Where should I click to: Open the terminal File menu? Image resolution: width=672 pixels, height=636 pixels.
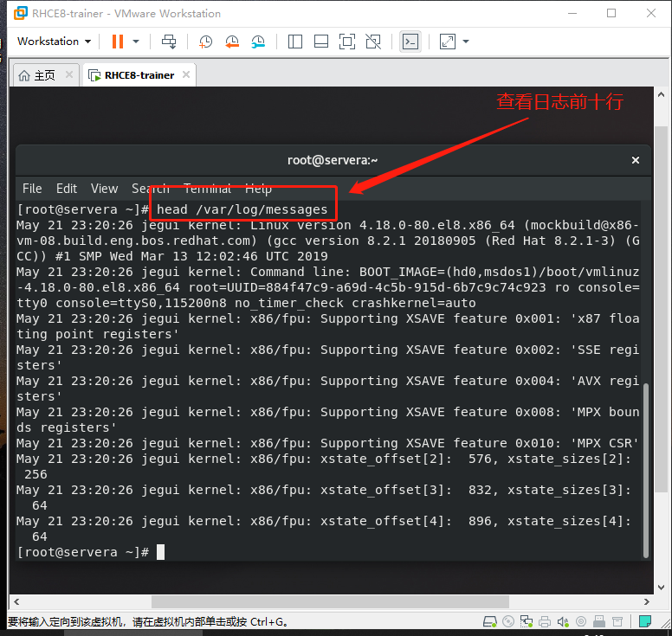coord(32,189)
